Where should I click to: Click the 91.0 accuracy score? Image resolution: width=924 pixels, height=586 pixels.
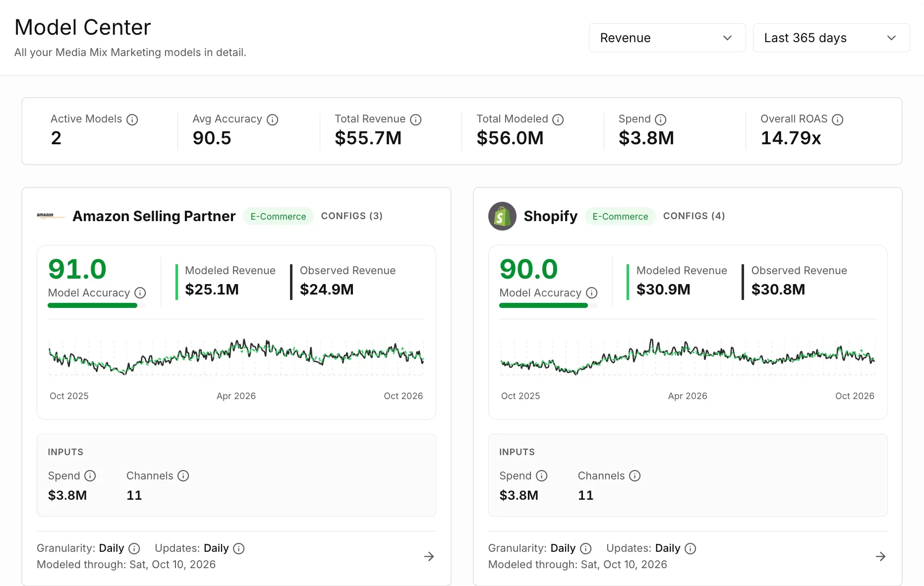pyautogui.click(x=77, y=269)
